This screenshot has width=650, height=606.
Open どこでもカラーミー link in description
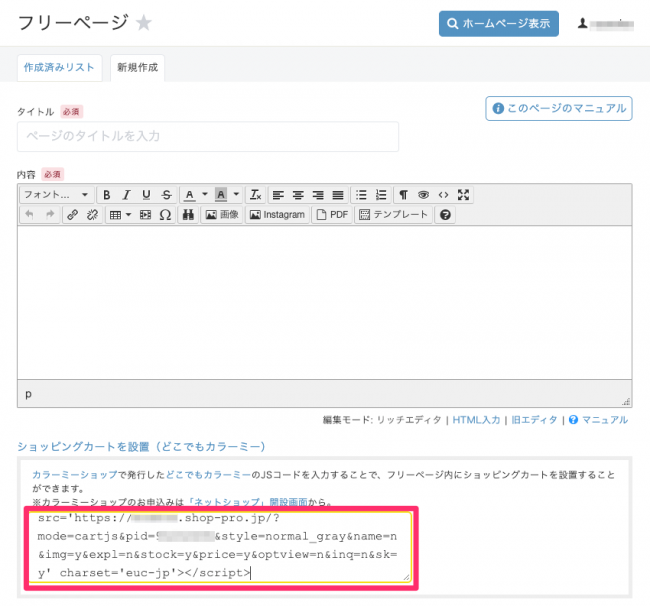point(209,475)
